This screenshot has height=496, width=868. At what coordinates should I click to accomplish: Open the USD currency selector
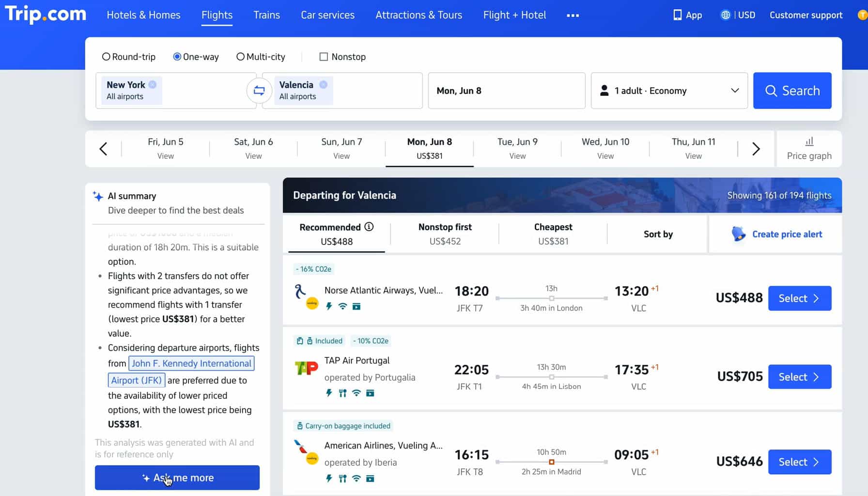pyautogui.click(x=746, y=15)
